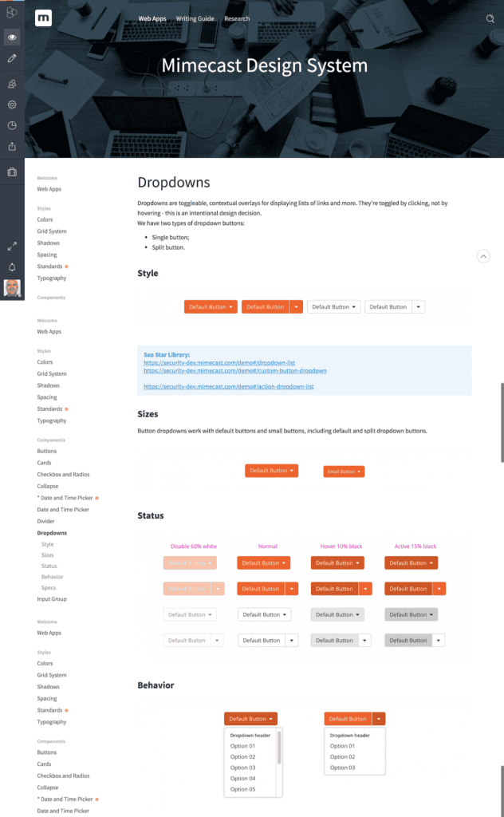Click Normal column white single dropdown button
The width and height of the screenshot is (504, 817).
pyautogui.click(x=265, y=615)
